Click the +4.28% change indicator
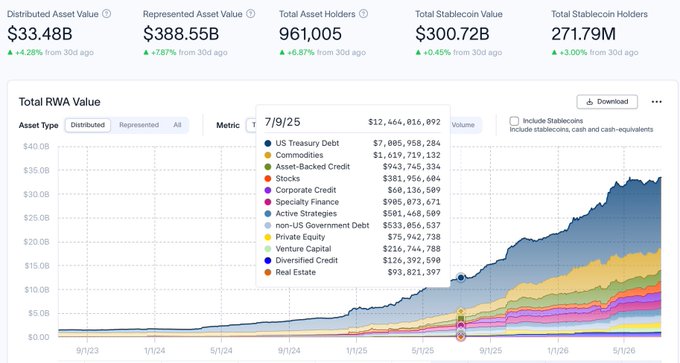This screenshot has width=680, height=363. [x=25, y=52]
